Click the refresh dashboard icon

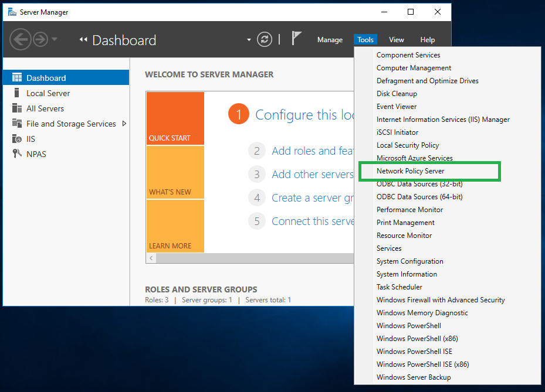tap(265, 39)
